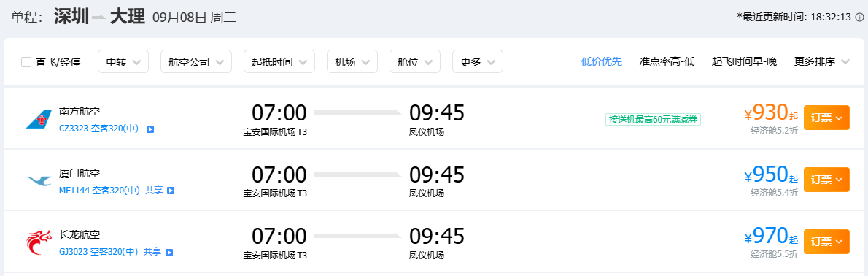Book the ¥930 南方航空 flight with 订票
Image resolution: width=868 pixels, height=276 pixels.
(x=826, y=118)
